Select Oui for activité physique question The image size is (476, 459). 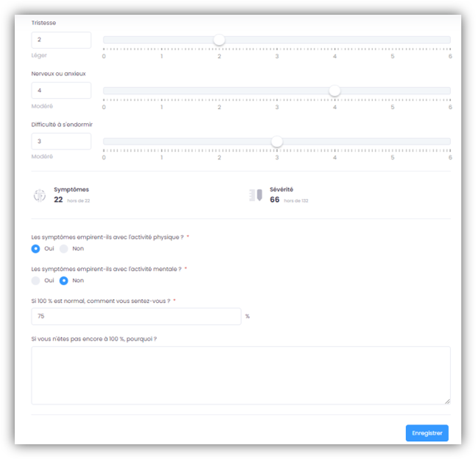pos(36,249)
